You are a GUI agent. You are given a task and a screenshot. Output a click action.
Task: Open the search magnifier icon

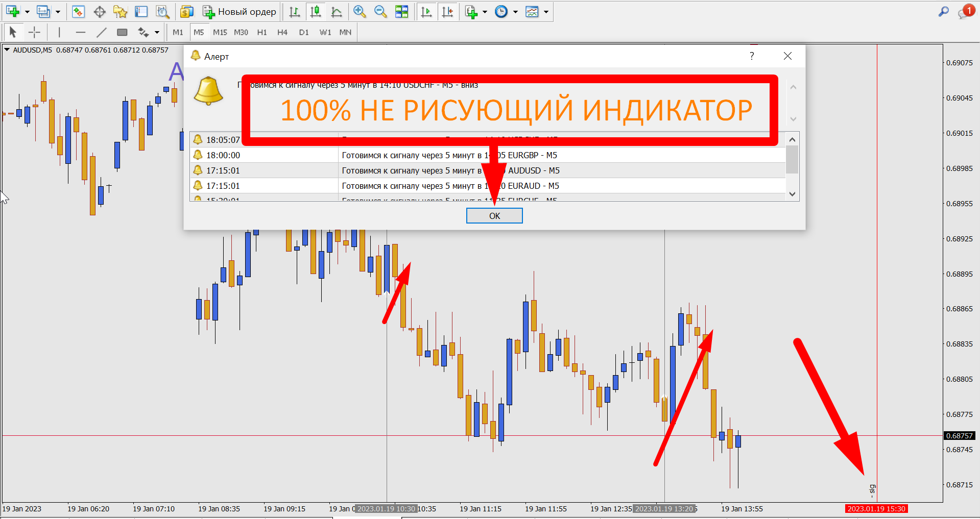coord(943,11)
